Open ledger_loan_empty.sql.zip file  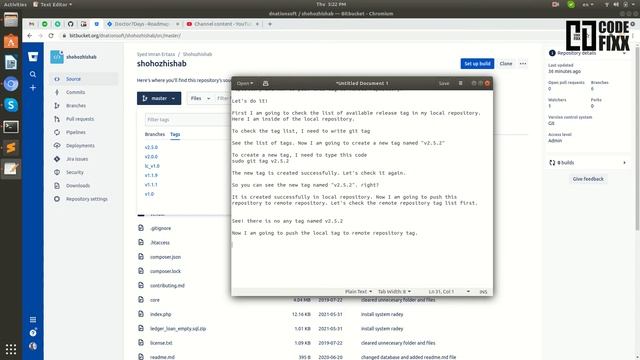click(x=178, y=329)
